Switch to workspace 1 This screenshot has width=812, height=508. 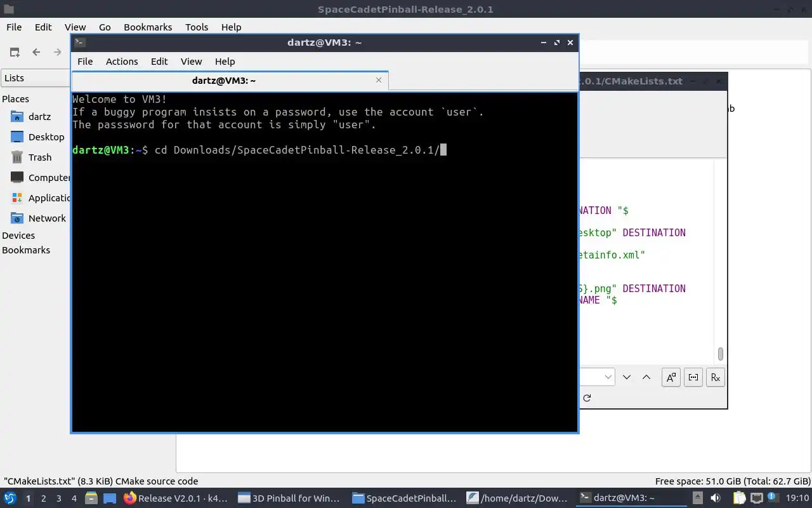28,498
